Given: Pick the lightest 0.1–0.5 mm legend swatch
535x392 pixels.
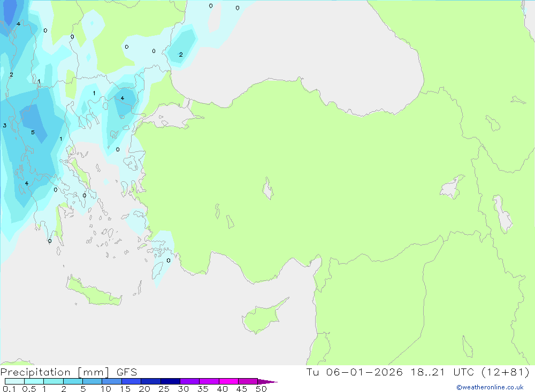Looking at the screenshot, I should point(14,381).
